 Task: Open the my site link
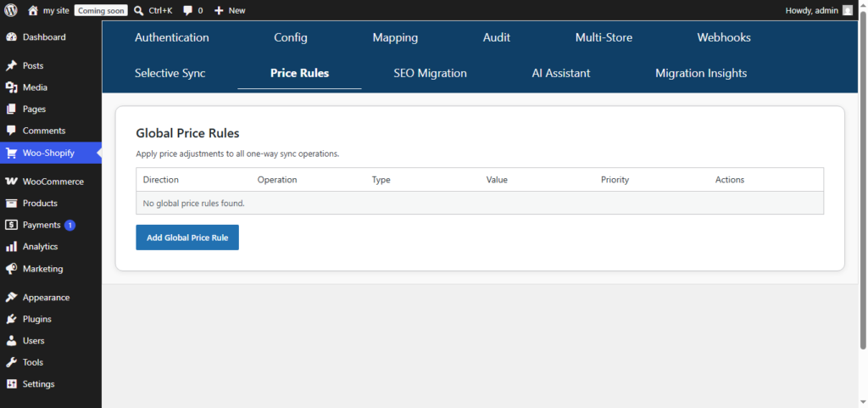click(x=56, y=10)
